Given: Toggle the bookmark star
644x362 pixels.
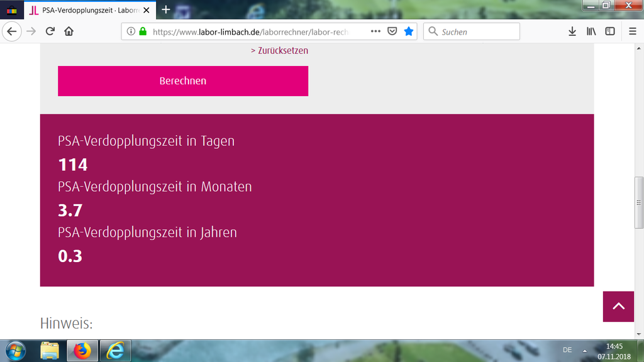Looking at the screenshot, I should pos(409,31).
